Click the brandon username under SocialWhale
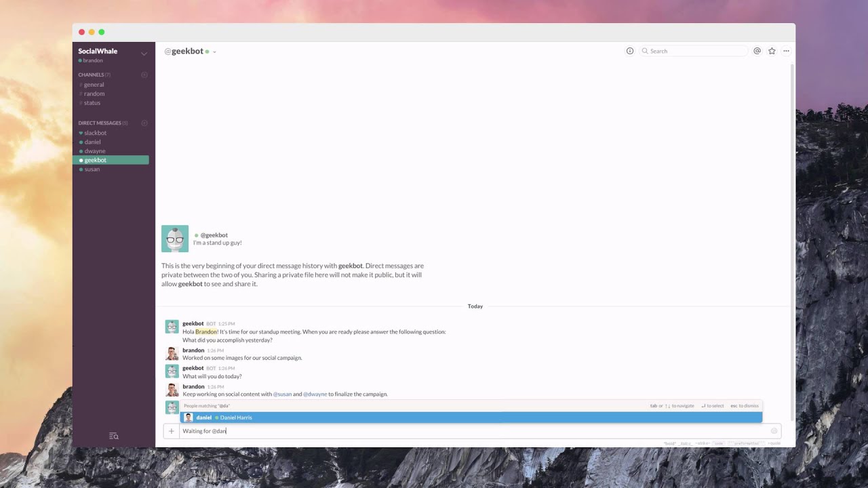 point(93,60)
